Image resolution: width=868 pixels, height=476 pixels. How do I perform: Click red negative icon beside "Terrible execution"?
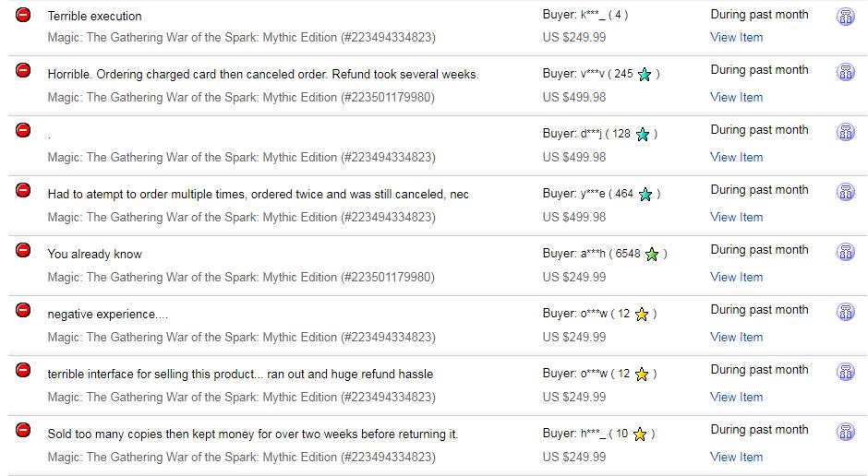click(x=23, y=15)
